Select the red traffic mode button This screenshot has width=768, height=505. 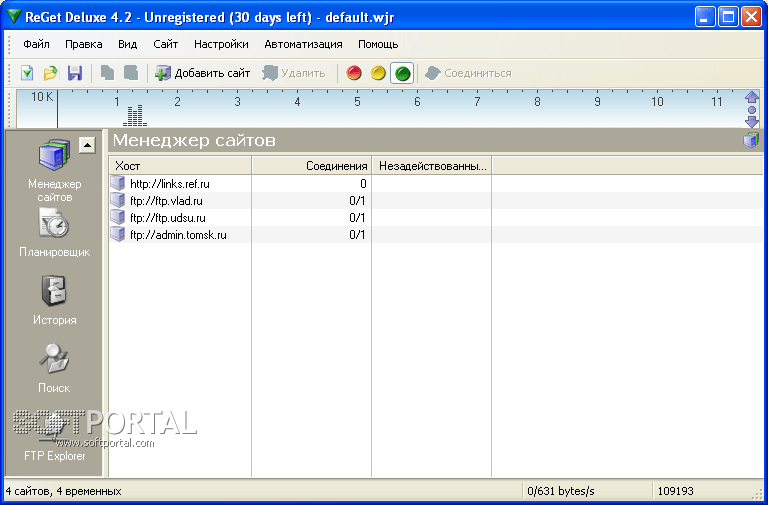(354, 73)
